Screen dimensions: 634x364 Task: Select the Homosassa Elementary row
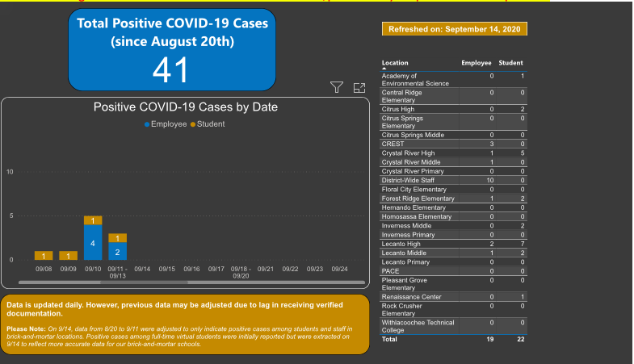click(454, 216)
